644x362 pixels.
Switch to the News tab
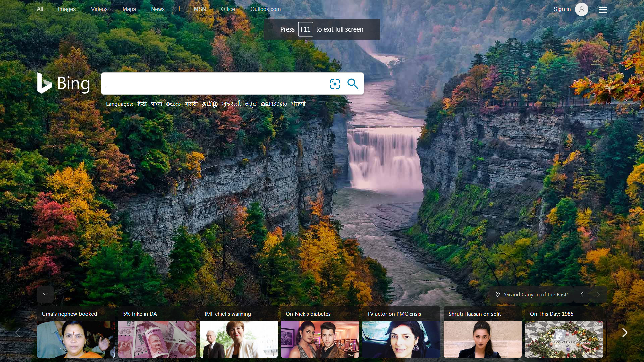click(158, 9)
